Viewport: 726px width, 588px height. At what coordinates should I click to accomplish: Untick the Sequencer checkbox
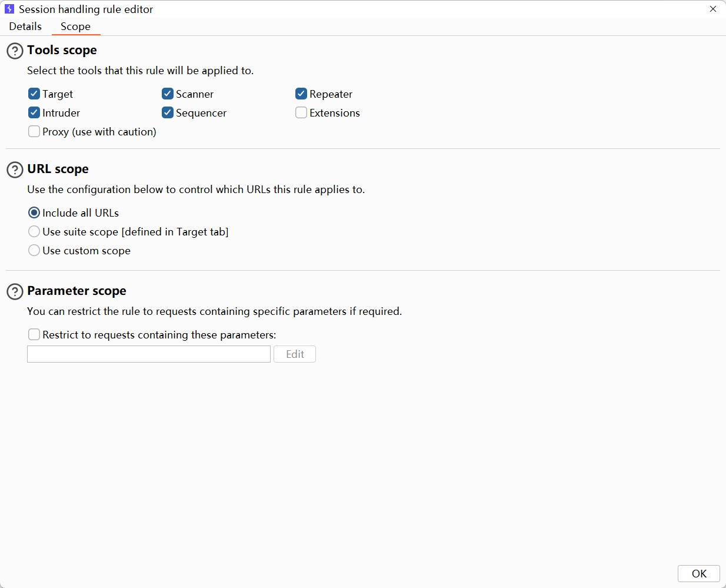point(168,113)
